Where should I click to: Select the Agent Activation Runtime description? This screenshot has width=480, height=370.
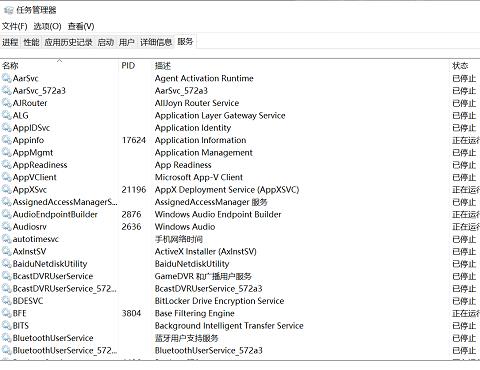pyautogui.click(x=204, y=78)
